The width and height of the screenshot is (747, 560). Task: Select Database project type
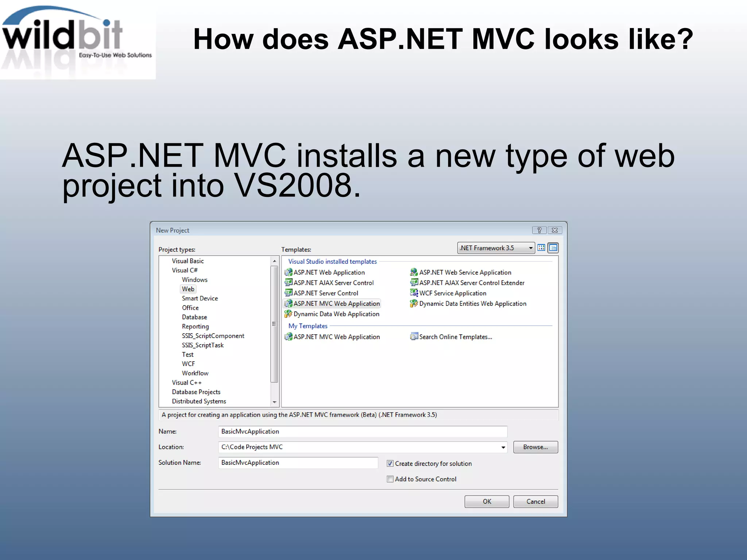point(194,317)
